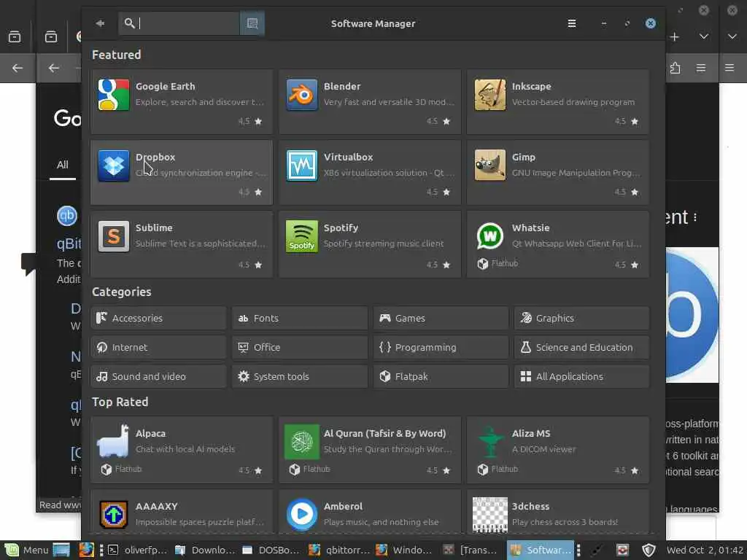
Task: Open the AAAAXY app icon
Action: pos(113,514)
